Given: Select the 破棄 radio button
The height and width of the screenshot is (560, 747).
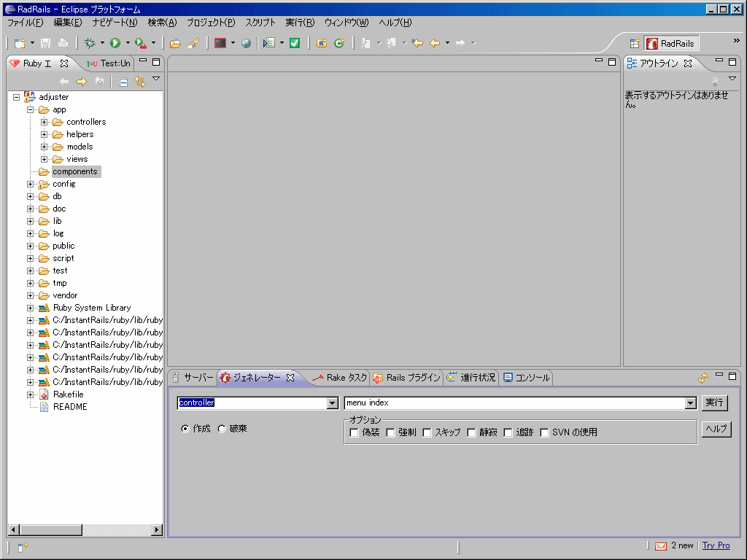Looking at the screenshot, I should [221, 429].
